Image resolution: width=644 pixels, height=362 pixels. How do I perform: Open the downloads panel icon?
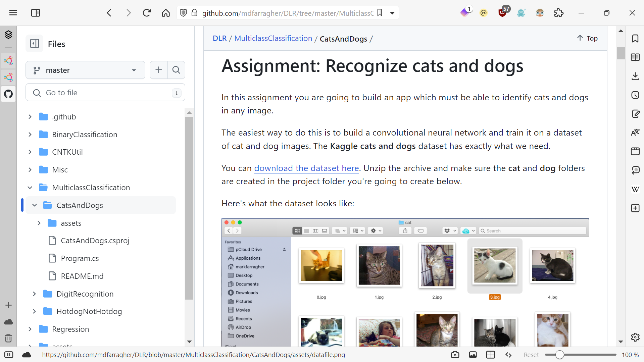[635, 76]
